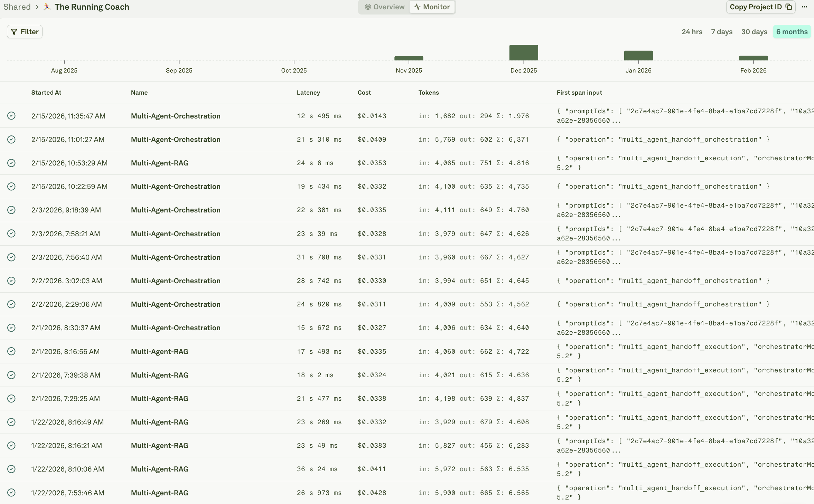814x504 pixels.
Task: Open the three-dot overflow menu
Action: 805,7
